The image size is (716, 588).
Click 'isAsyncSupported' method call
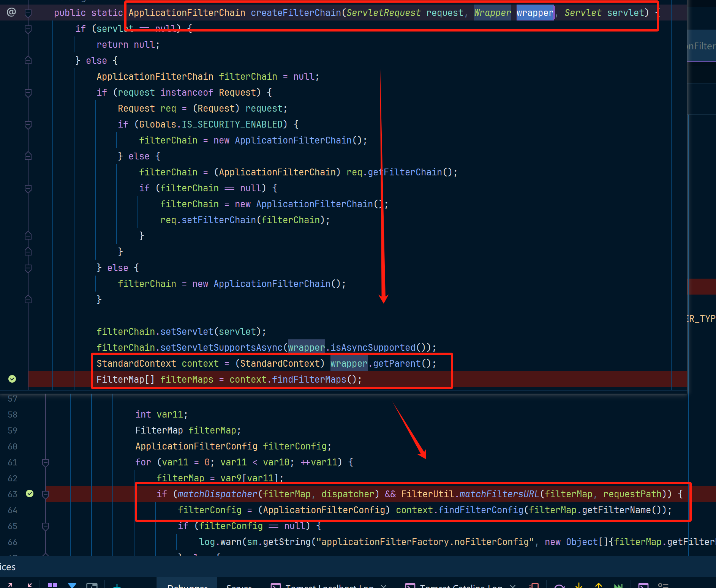click(x=373, y=347)
